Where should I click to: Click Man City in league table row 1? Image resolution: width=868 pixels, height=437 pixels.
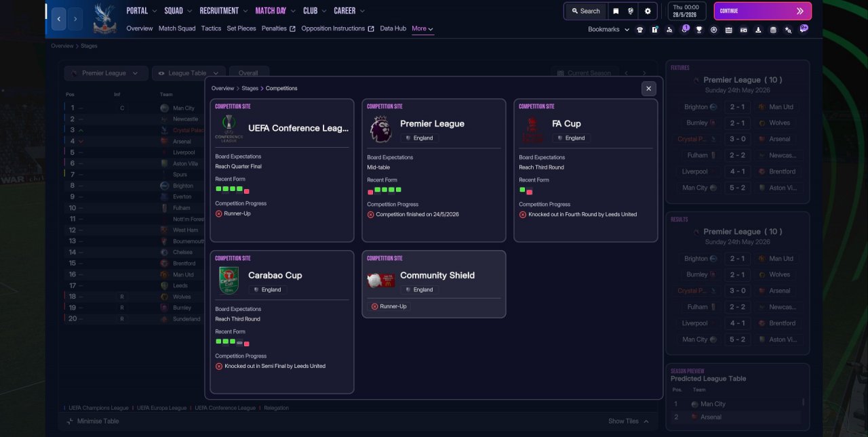point(184,108)
